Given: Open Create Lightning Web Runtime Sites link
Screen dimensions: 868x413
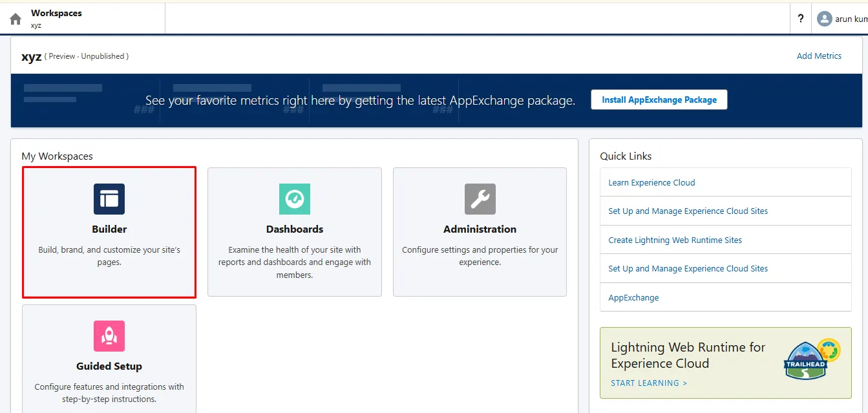Looking at the screenshot, I should 675,240.
